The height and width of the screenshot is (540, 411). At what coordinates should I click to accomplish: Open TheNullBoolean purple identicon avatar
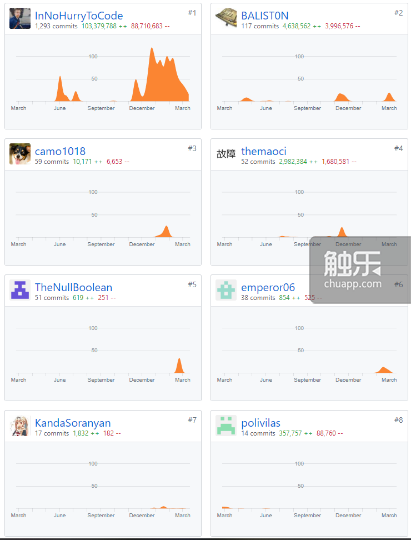coord(20,290)
